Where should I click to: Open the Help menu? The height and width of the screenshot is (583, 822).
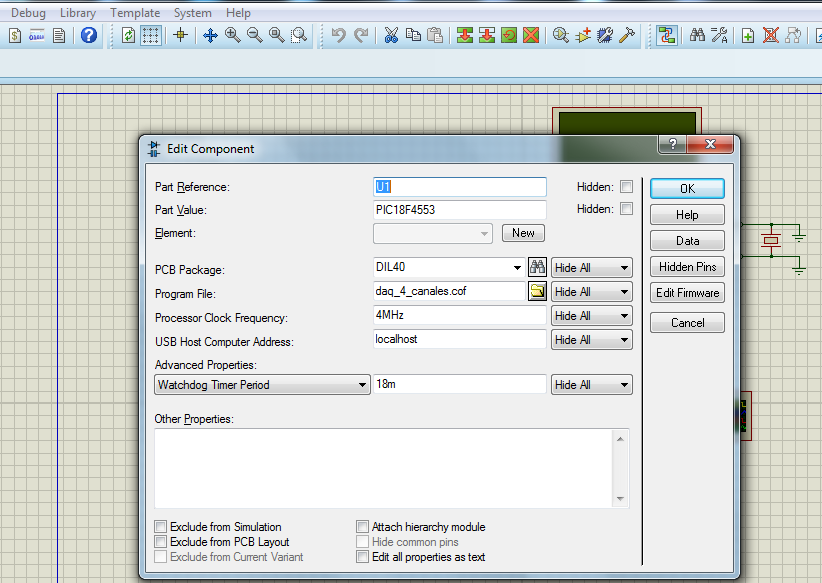(x=238, y=13)
